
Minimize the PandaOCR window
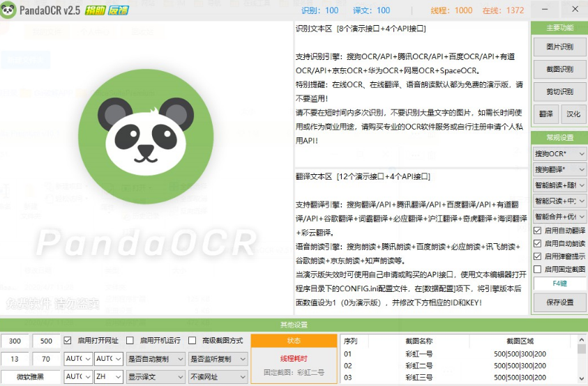point(545,9)
